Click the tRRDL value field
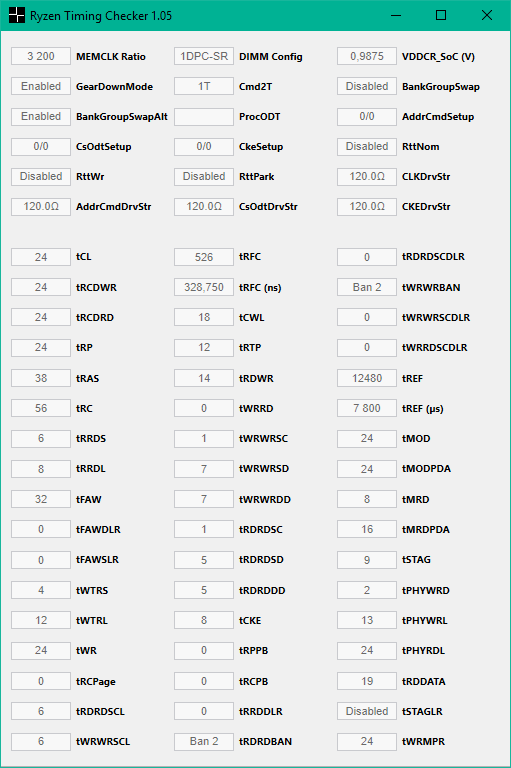Screen dimensions: 511x768 coord(41,469)
